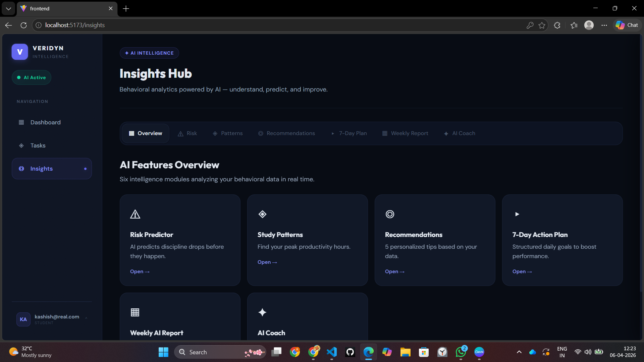Open clock and date panel
This screenshot has width=644, height=362.
[x=623, y=352]
